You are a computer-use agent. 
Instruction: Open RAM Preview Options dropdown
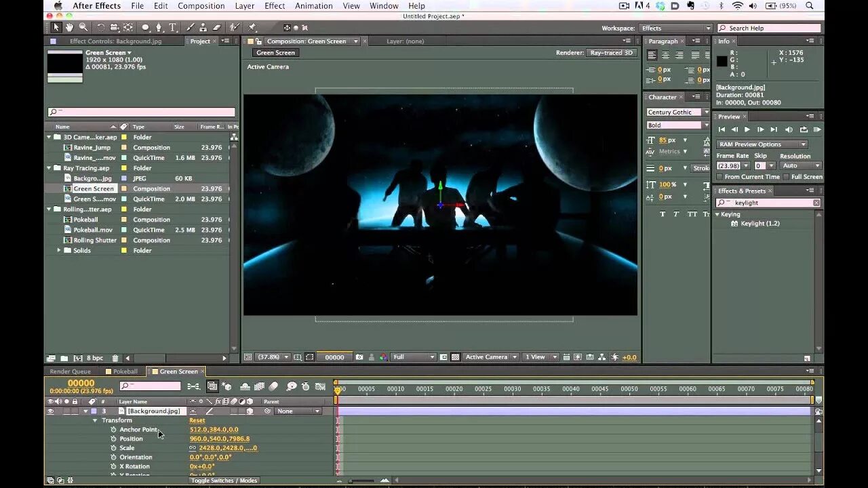point(762,144)
